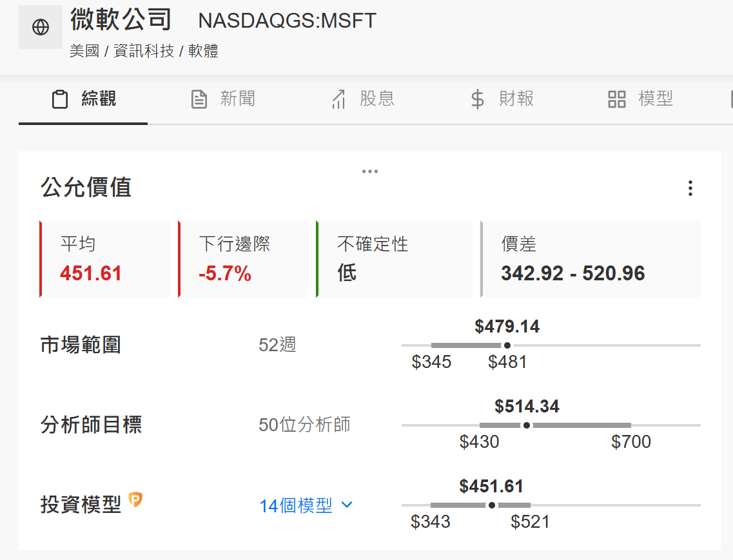This screenshot has width=733, height=560.
Task: Click the 微軟公司 company name
Action: coord(121,19)
